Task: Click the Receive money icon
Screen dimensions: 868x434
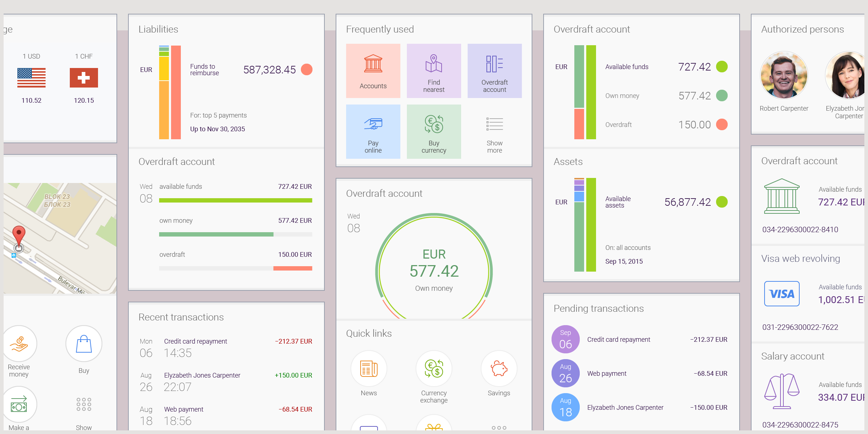Action: pos(19,344)
